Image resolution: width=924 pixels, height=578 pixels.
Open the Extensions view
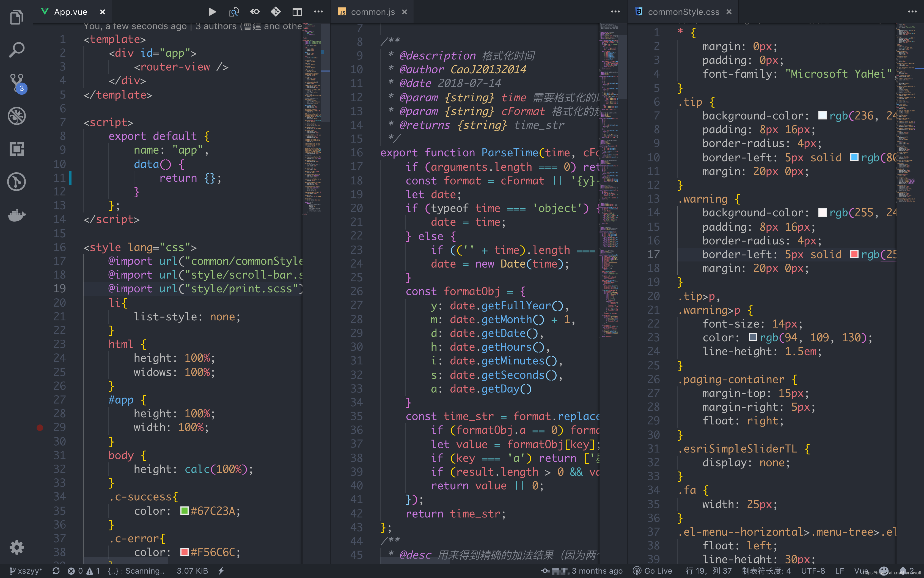pos(16,149)
